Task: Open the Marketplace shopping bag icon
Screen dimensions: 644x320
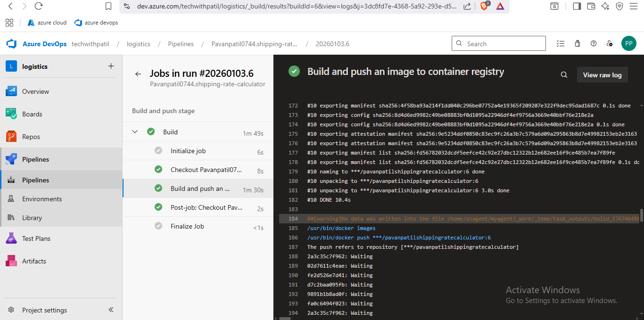Action: click(x=578, y=44)
